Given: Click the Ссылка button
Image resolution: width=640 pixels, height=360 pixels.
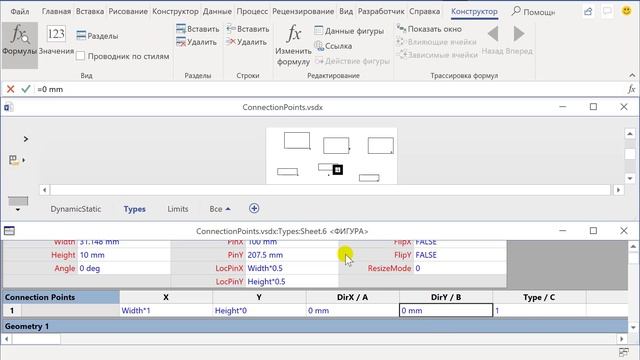Looking at the screenshot, I should point(333,46).
